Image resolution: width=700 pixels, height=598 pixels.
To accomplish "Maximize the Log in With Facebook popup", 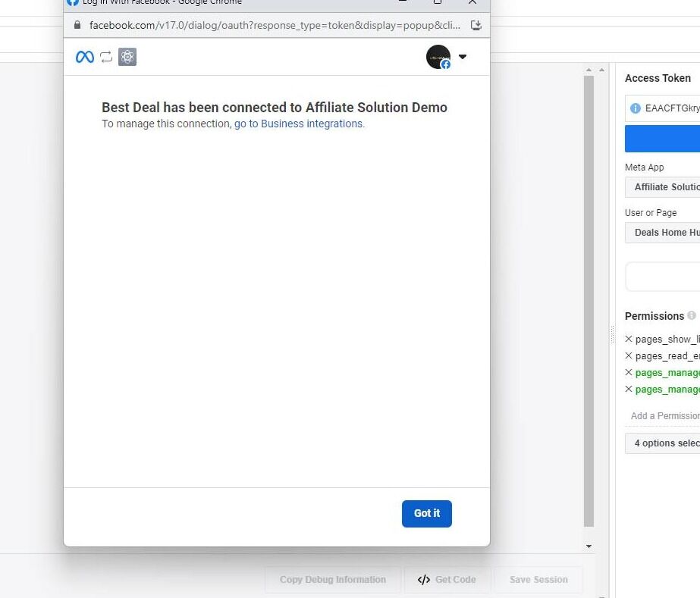I will (438, 2).
